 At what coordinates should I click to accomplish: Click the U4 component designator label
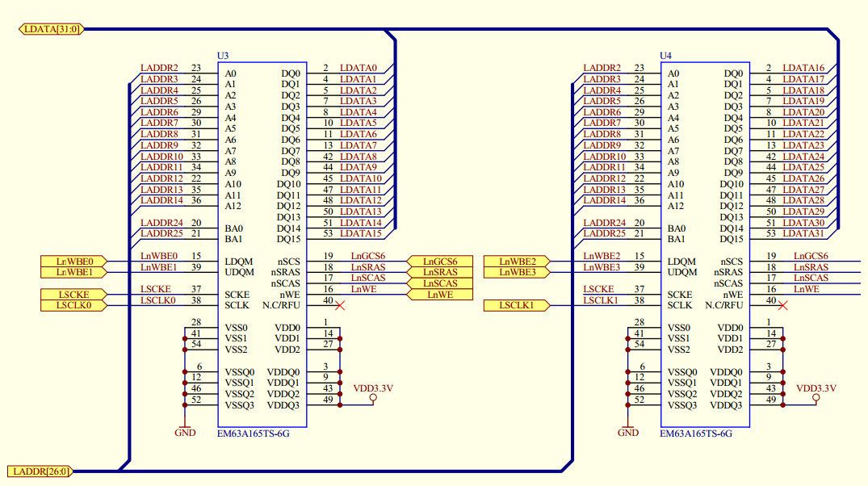664,54
